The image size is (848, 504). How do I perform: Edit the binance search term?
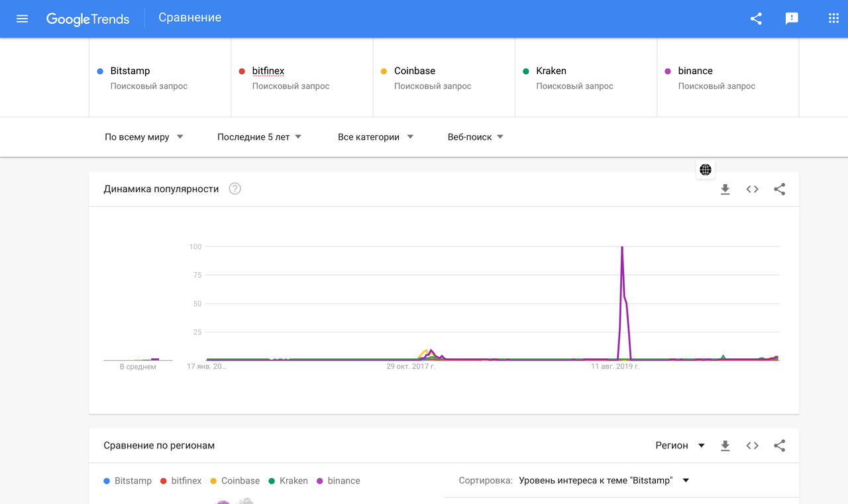tap(728, 77)
